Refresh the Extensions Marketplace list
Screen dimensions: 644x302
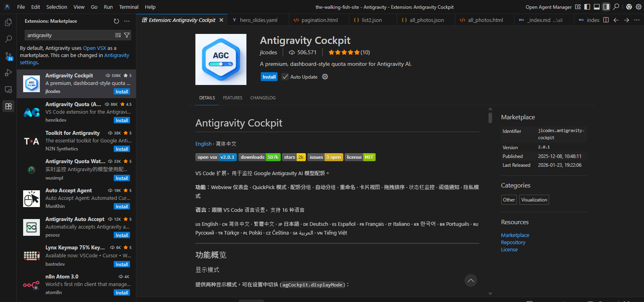pyautogui.click(x=116, y=21)
